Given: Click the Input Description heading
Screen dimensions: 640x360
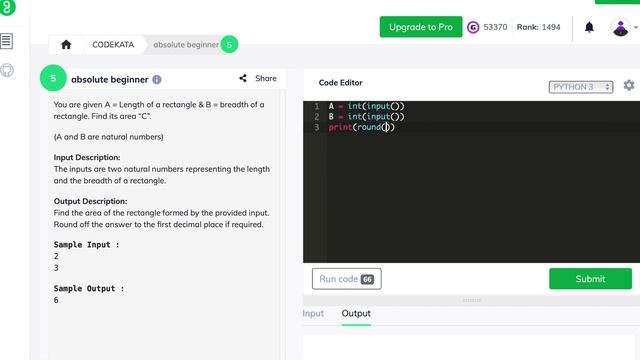Looking at the screenshot, I should point(87,157).
